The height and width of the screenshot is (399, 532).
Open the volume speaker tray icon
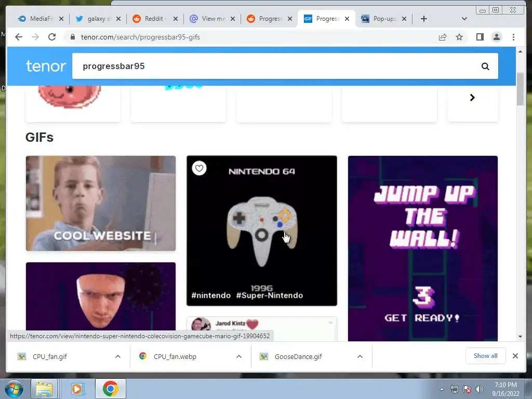pyautogui.click(x=480, y=389)
